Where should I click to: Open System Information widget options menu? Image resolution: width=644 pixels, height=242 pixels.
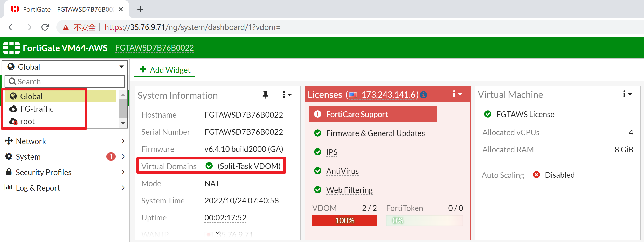pos(287,95)
